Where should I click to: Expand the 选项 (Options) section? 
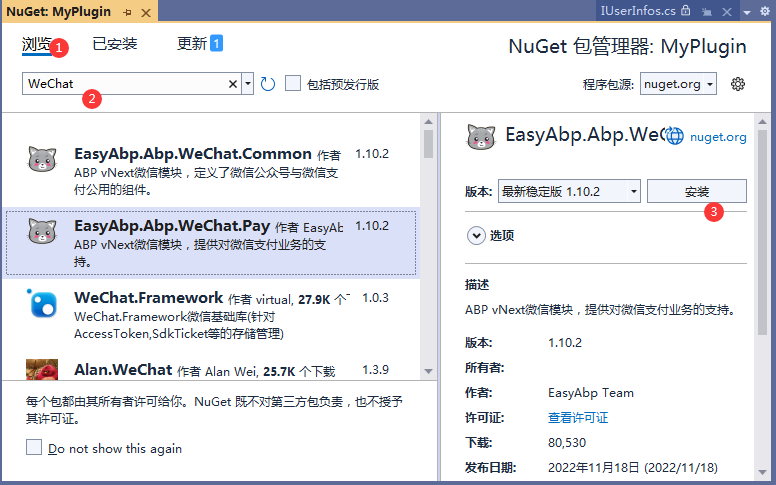click(476, 236)
